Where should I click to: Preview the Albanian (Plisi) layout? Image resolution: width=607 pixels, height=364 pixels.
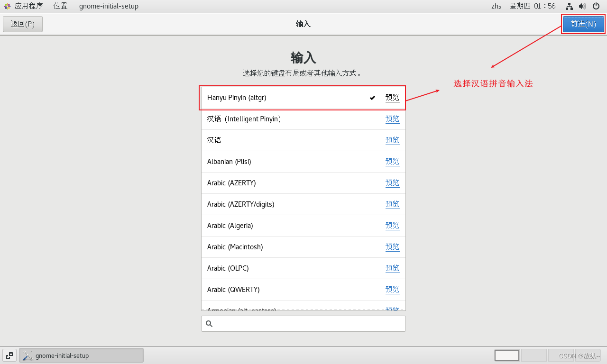(x=392, y=162)
